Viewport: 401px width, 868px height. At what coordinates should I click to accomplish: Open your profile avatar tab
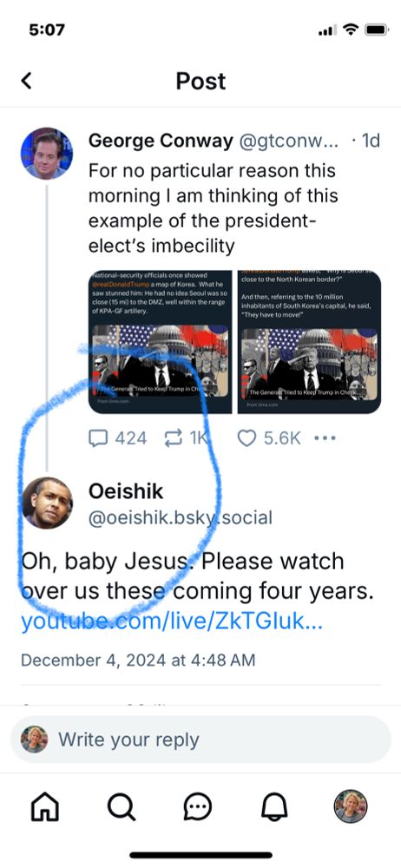351,806
